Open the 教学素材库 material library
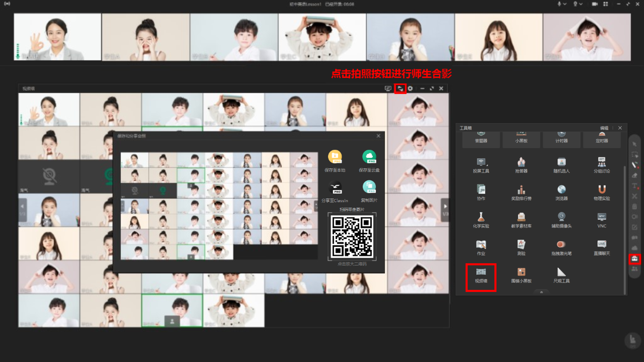 click(x=521, y=220)
